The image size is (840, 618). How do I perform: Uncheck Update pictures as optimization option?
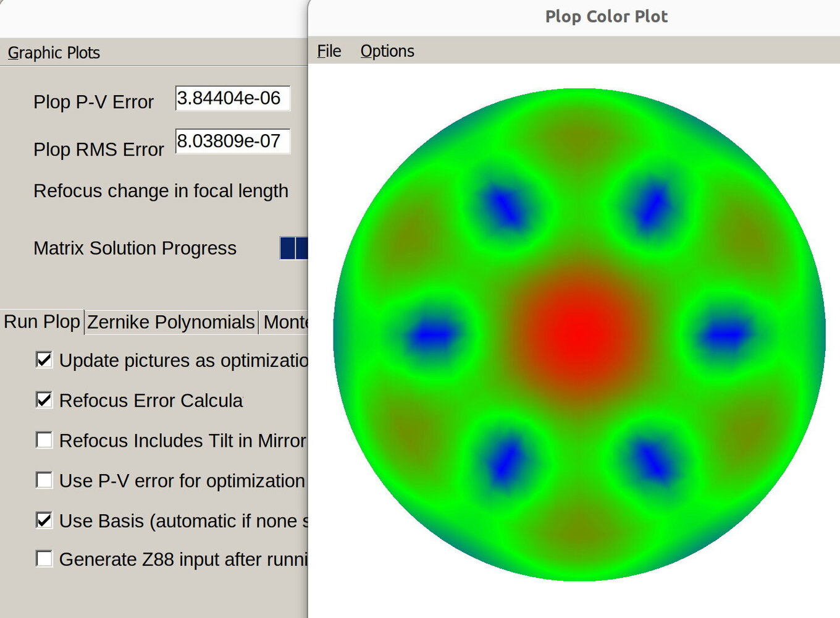pyautogui.click(x=44, y=360)
